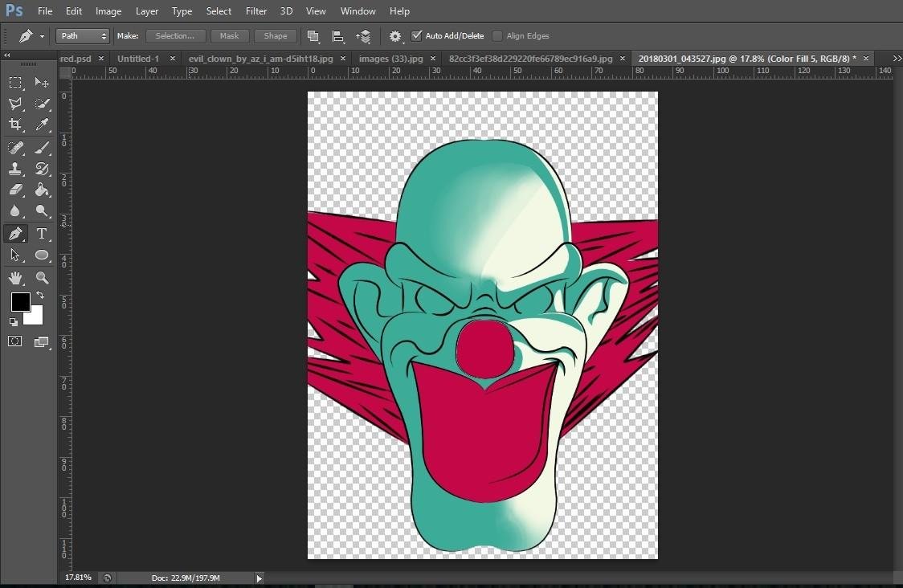Open the Filter menu
The height and width of the screenshot is (588, 903).
pos(256,11)
